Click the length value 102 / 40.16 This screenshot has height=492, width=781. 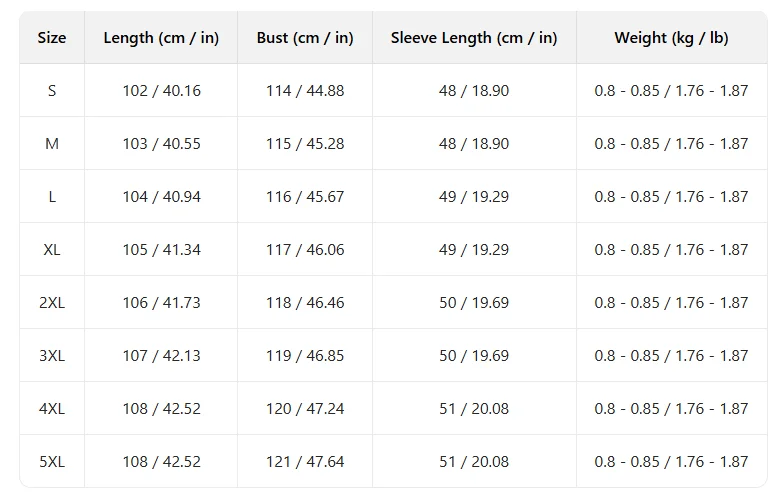click(161, 91)
